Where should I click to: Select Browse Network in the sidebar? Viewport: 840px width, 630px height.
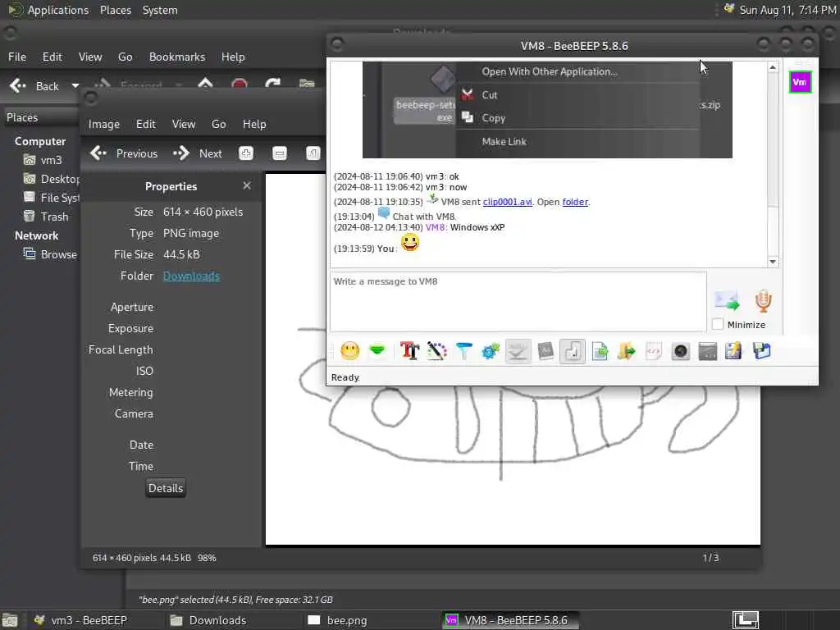point(50,254)
